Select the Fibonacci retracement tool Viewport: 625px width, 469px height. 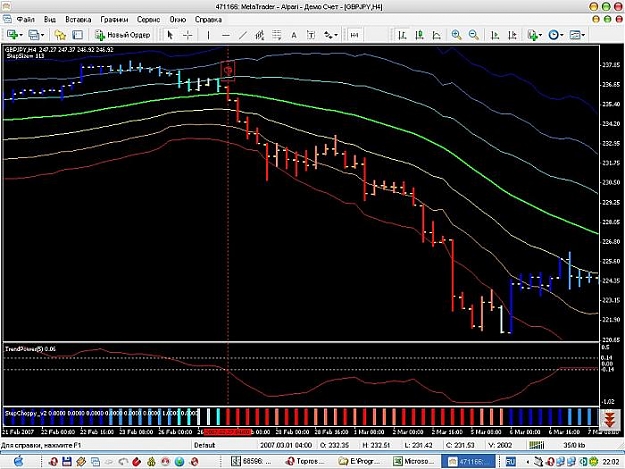point(277,35)
